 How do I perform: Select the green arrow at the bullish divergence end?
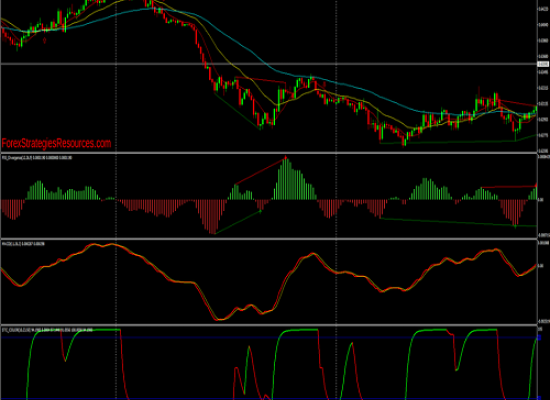(260, 211)
